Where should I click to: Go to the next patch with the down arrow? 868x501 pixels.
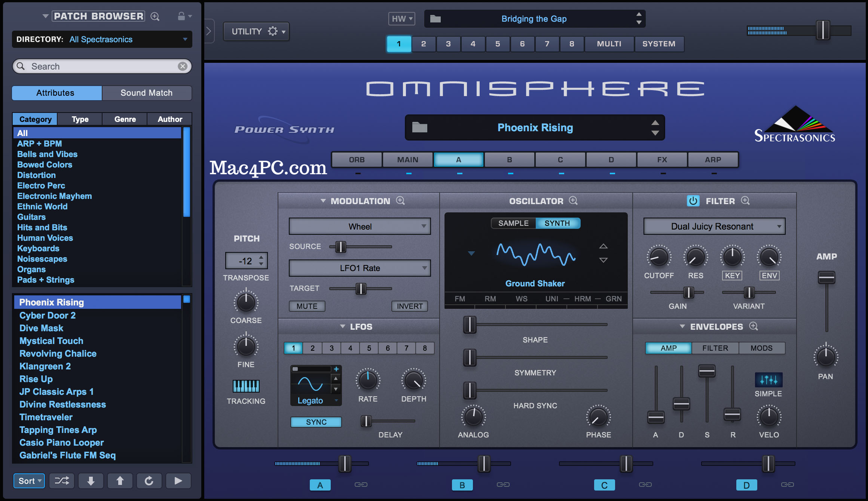click(91, 481)
